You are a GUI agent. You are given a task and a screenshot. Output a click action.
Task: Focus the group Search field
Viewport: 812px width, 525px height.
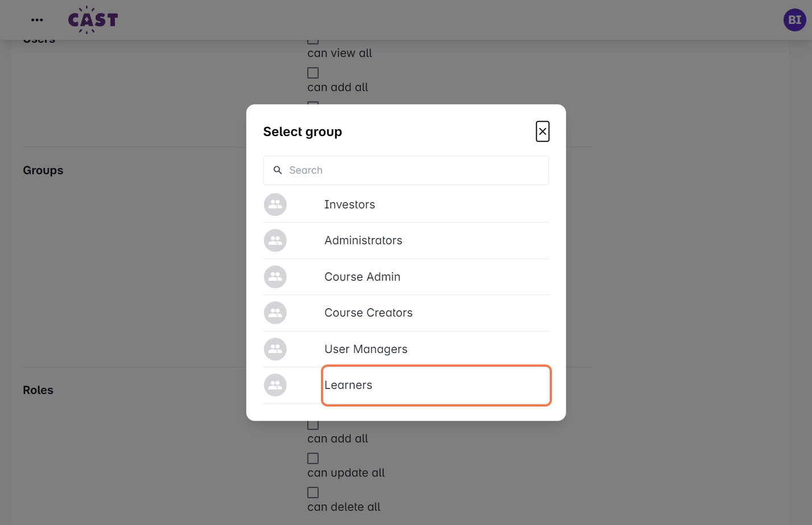click(x=415, y=170)
